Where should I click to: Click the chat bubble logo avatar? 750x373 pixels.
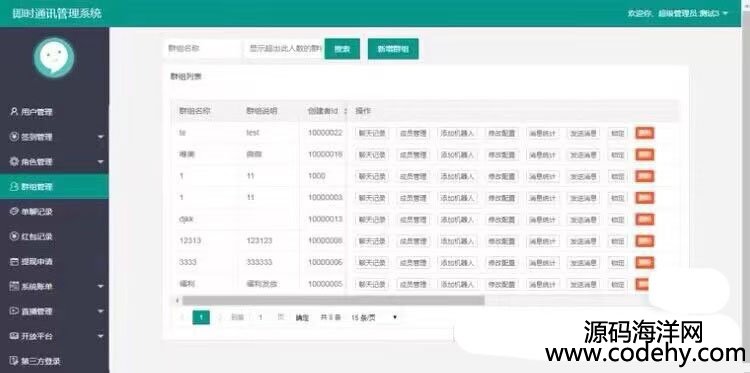click(54, 57)
